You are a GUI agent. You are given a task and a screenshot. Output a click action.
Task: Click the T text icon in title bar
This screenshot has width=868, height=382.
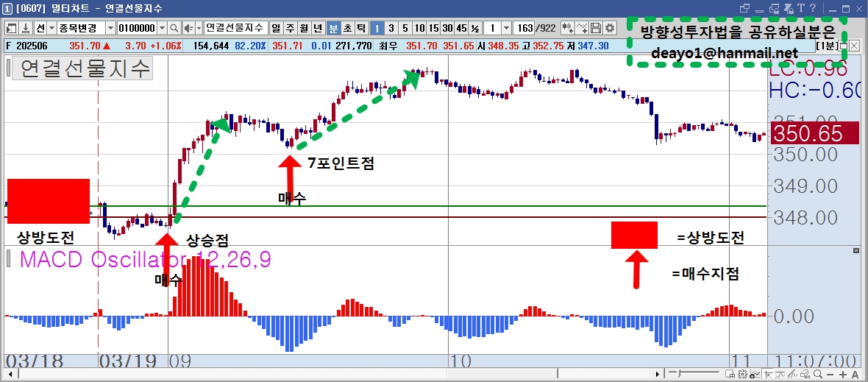coord(801,8)
